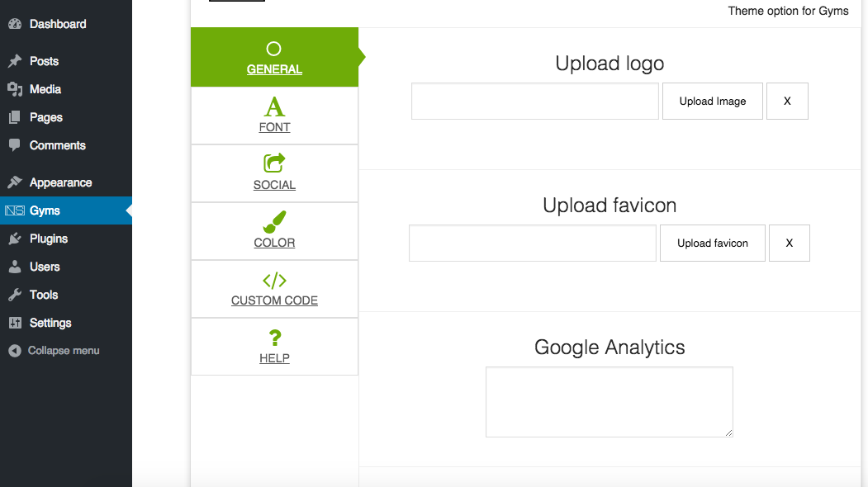This screenshot has height=487, width=868.
Task: Focus the Upload logo text field
Action: click(x=534, y=102)
